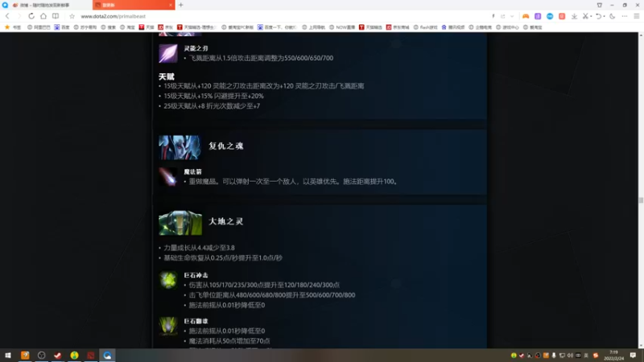Open the 淘宝 bookmark
Viewport: 644px width, 362px height.
[127, 27]
